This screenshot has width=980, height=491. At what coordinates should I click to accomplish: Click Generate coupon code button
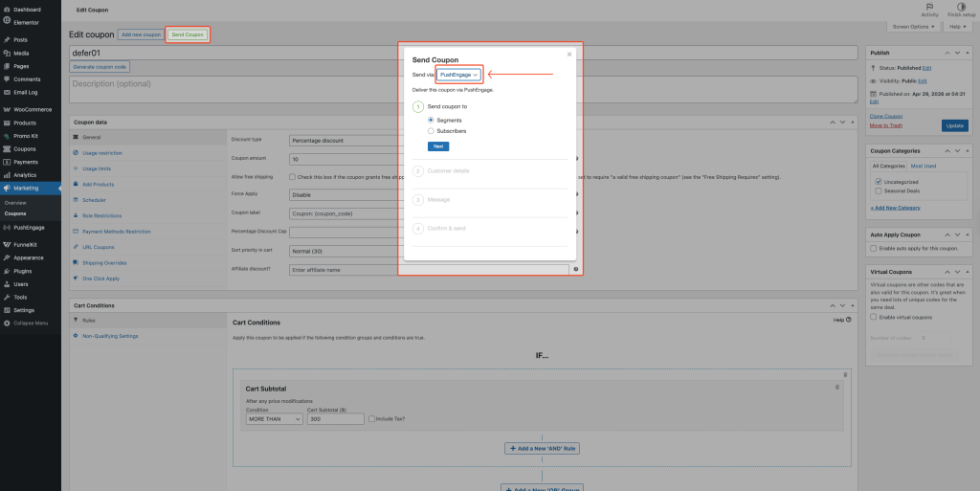pyautogui.click(x=100, y=67)
